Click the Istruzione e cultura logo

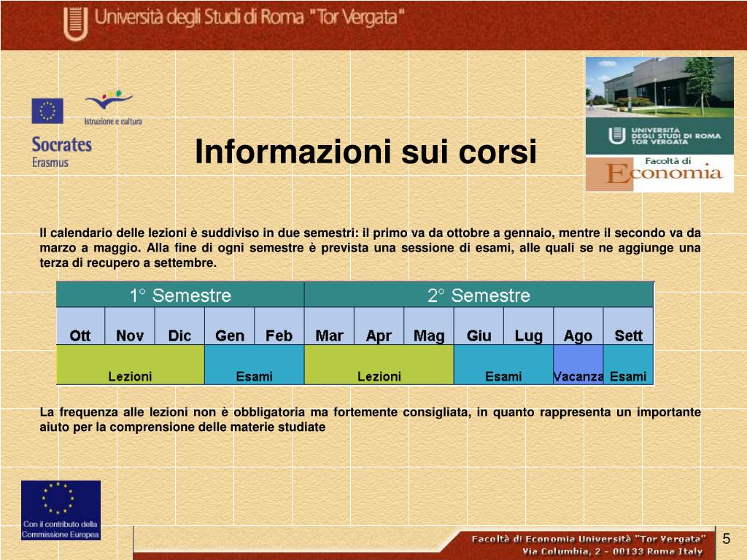113,108
